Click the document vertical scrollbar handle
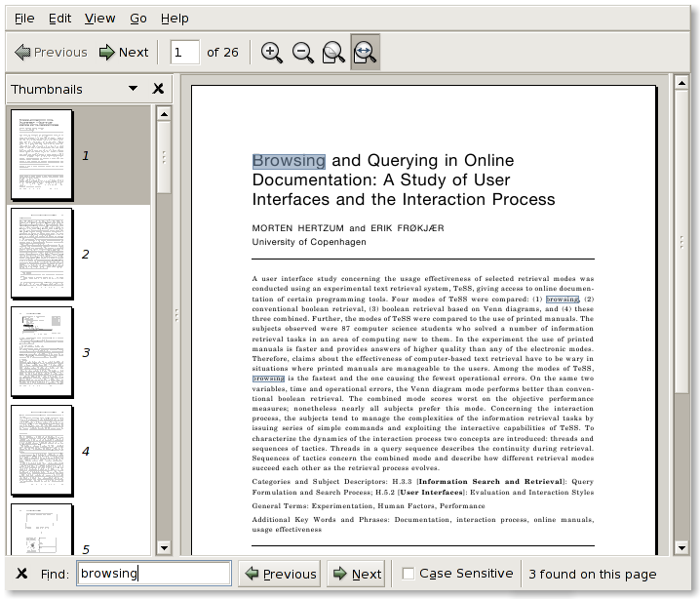 pos(681,242)
